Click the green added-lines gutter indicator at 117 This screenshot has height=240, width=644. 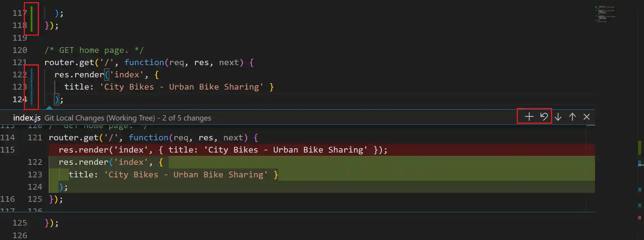32,19
